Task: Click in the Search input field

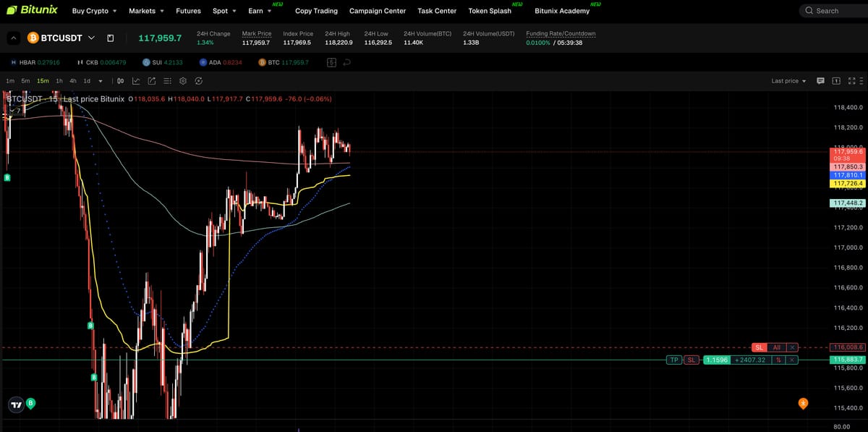Action: pos(832,11)
